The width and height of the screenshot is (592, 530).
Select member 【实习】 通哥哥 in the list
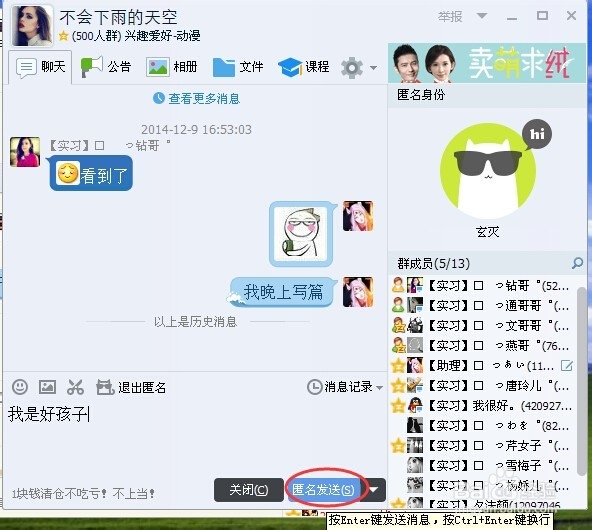(x=482, y=305)
